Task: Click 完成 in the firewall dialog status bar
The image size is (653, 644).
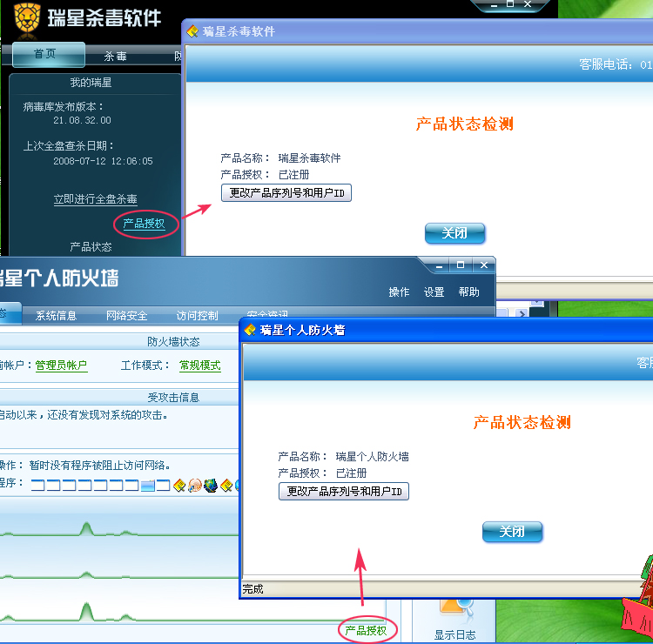Action: click(252, 589)
